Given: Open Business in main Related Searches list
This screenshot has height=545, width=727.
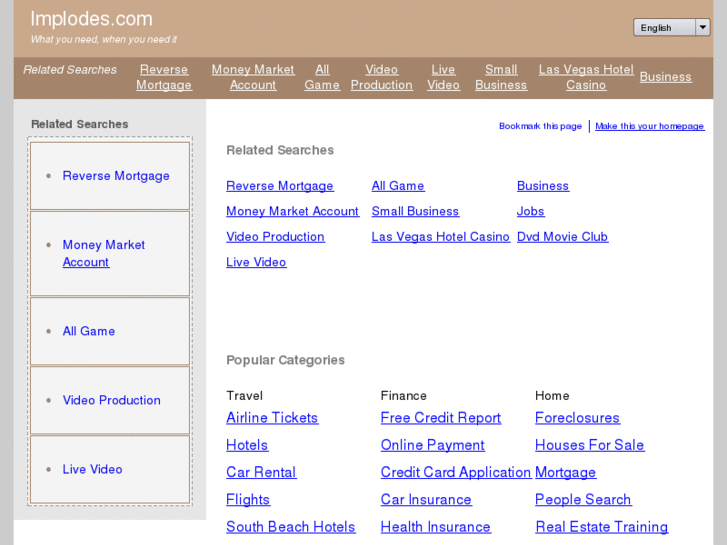Looking at the screenshot, I should [x=543, y=186].
